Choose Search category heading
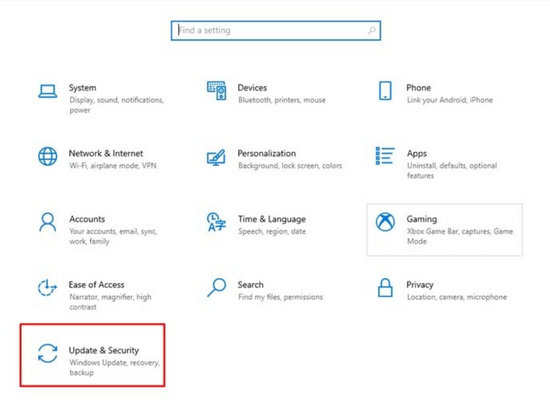Screen dimensions: 550x400 250,285
